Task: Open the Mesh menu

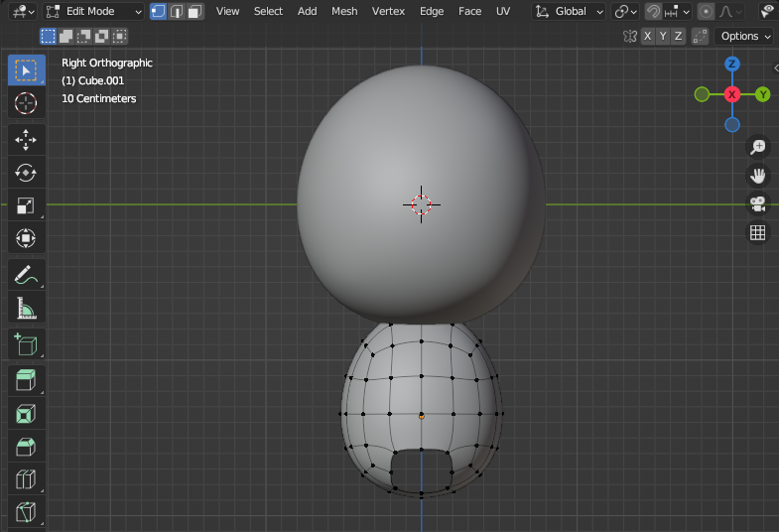Action: 344,12
